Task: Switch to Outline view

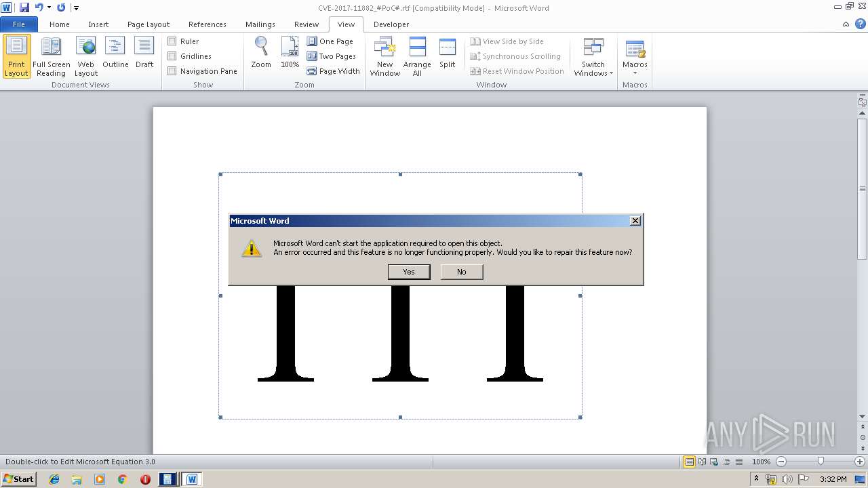Action: click(115, 53)
